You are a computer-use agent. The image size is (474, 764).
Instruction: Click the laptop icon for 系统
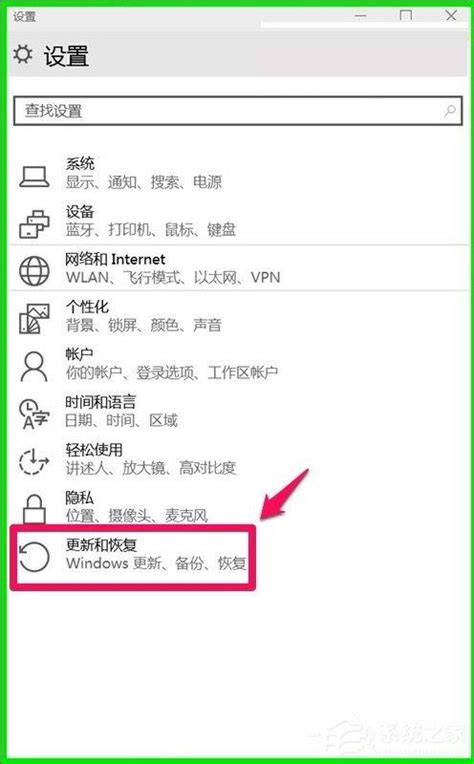[34, 177]
